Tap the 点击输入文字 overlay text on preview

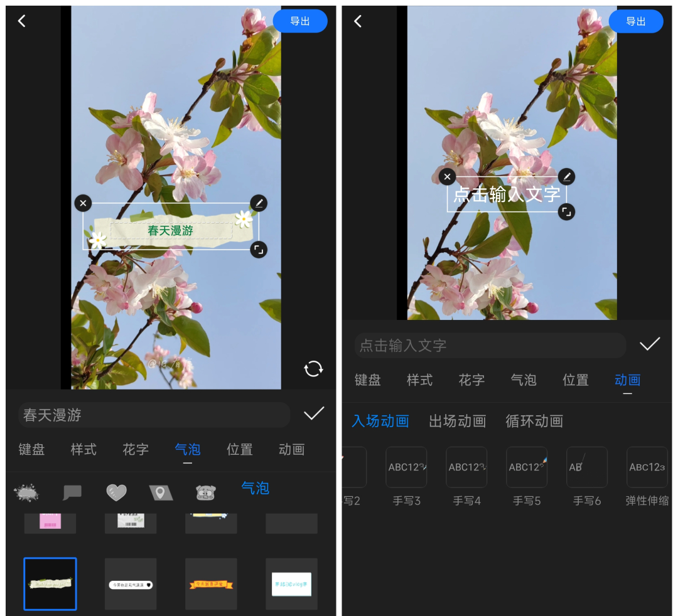(507, 194)
